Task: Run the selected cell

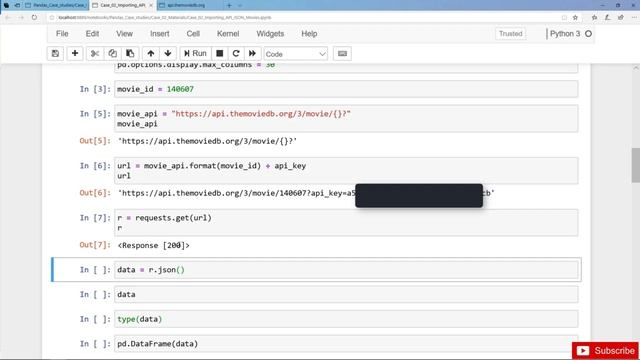Action: [x=195, y=53]
